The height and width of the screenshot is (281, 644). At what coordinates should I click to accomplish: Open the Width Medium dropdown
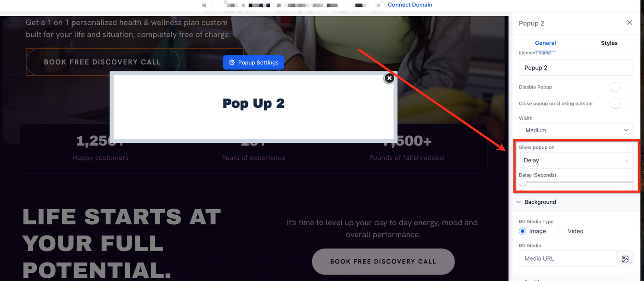[576, 130]
